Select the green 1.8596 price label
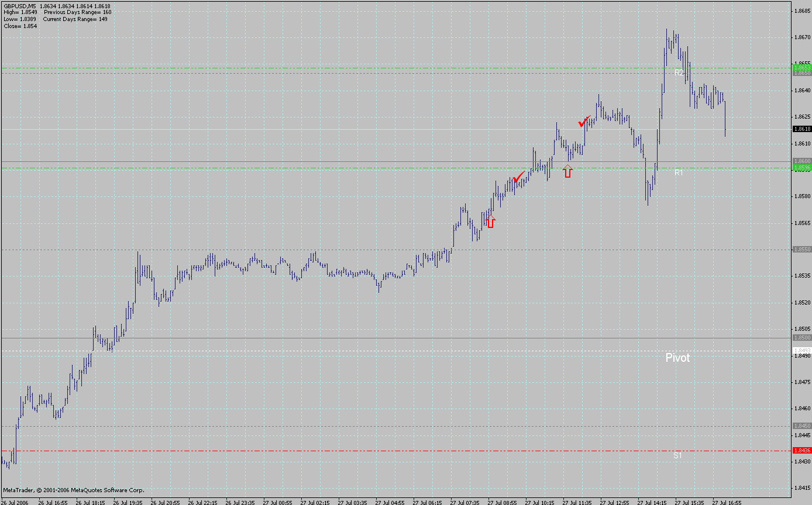 802,168
